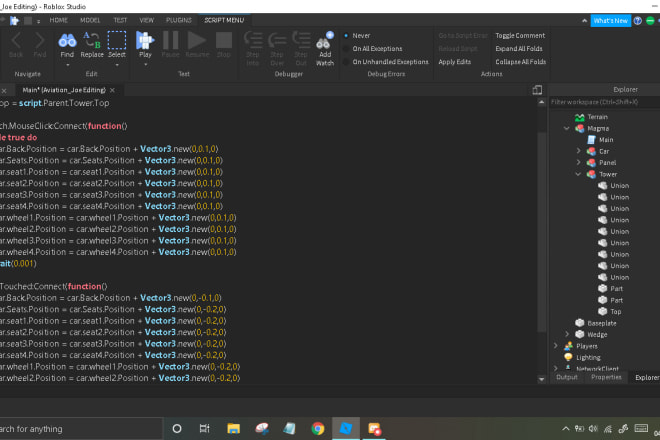Switch to the Properties panel tab

click(x=606, y=377)
